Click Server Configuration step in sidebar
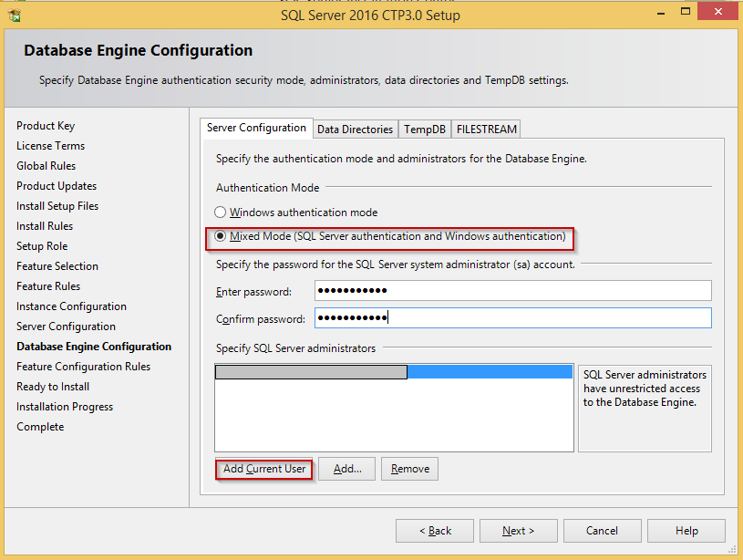This screenshot has width=743, height=560. tap(66, 327)
